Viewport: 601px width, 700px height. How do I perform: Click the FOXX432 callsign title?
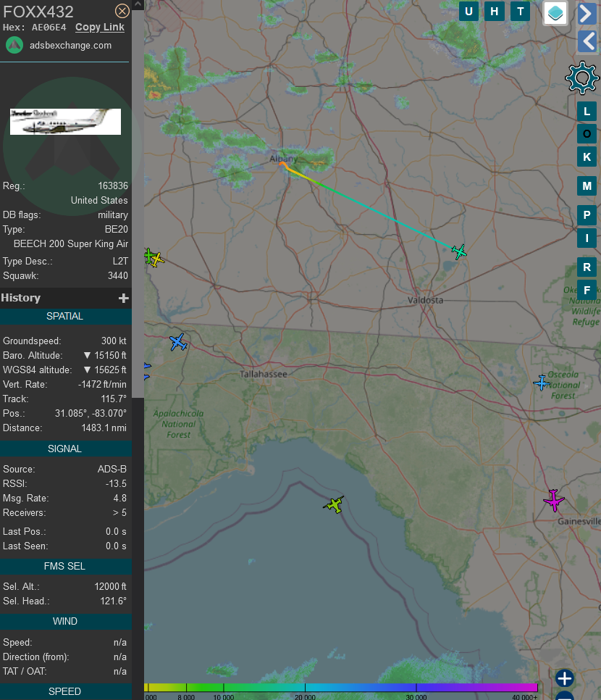[x=38, y=12]
